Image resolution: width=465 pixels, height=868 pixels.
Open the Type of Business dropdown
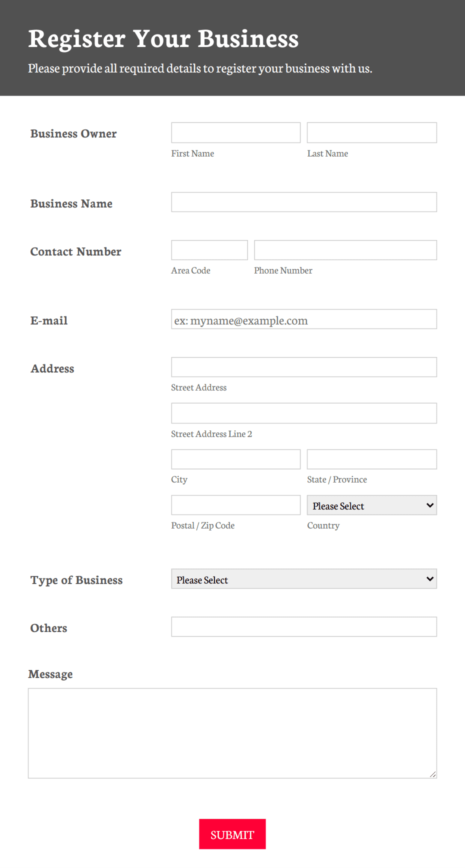[x=303, y=578]
